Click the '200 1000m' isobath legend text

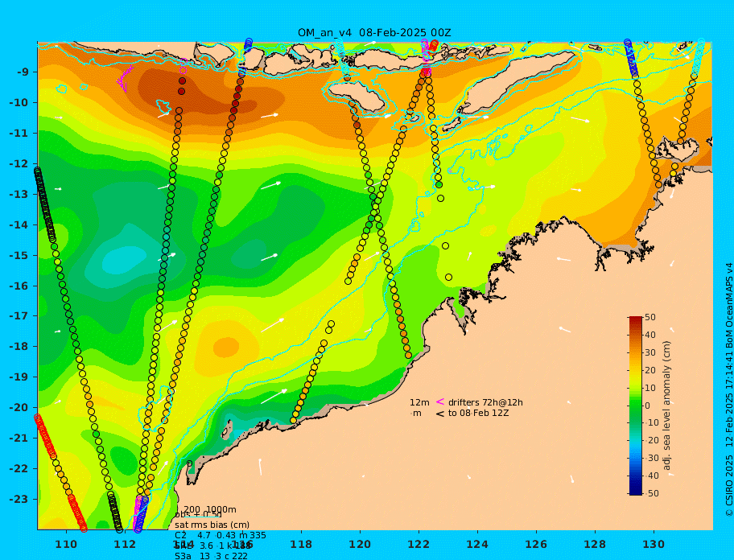point(210,509)
